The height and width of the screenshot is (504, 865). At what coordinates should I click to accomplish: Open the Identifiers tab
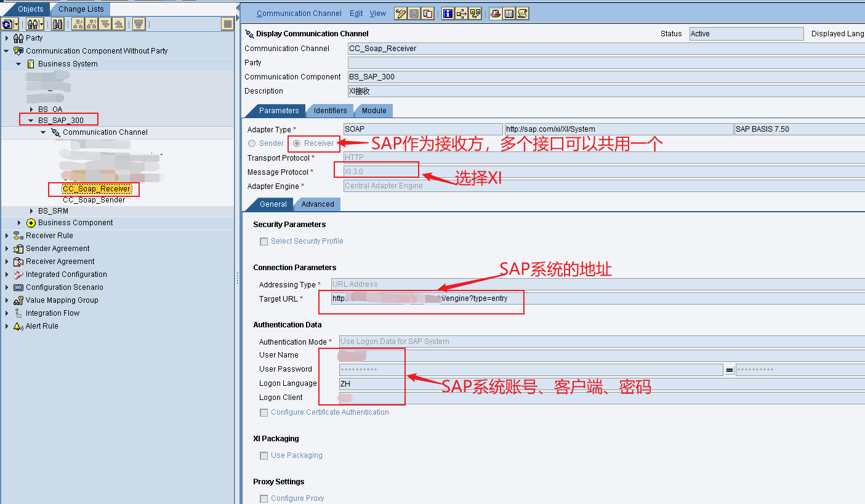[330, 111]
